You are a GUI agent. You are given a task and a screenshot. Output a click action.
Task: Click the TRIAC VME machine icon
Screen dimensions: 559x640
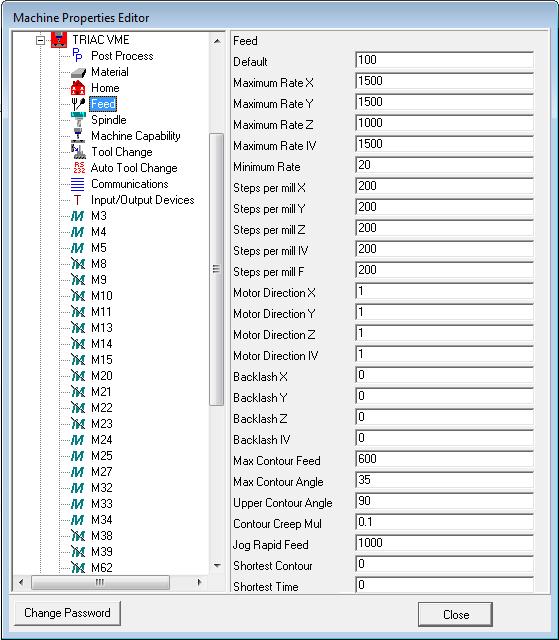[x=59, y=40]
